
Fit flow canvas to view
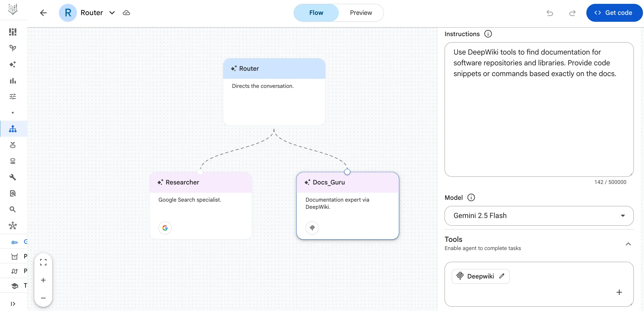coord(43,262)
